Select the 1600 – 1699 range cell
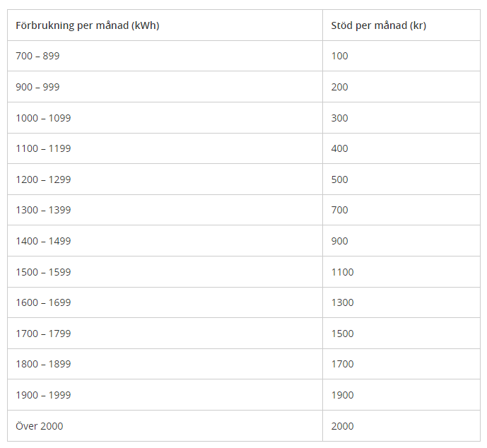The height and width of the screenshot is (448, 487). 44,302
